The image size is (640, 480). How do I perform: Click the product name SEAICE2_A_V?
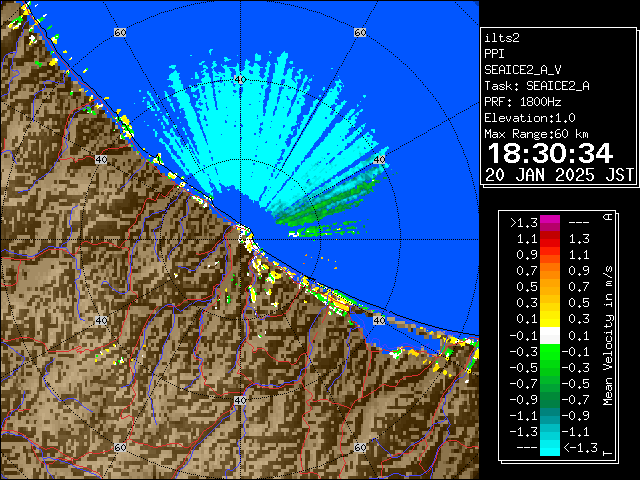[522, 70]
